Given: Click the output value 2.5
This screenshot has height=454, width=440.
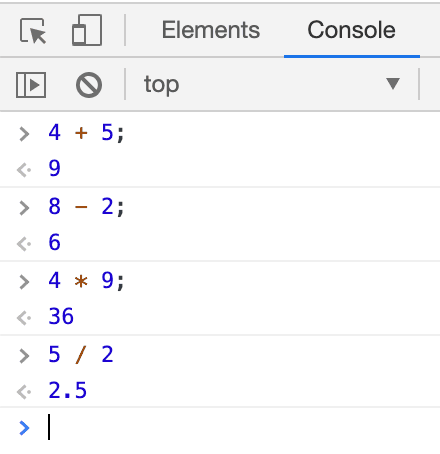Looking at the screenshot, I should [x=68, y=390].
